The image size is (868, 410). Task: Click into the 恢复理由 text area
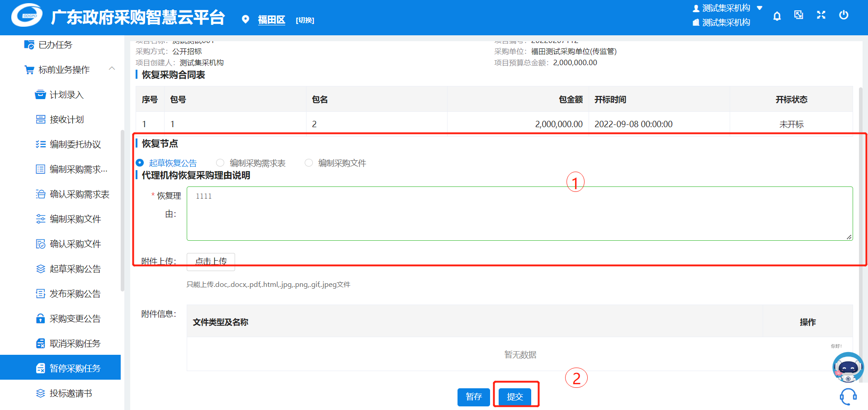[x=519, y=214]
